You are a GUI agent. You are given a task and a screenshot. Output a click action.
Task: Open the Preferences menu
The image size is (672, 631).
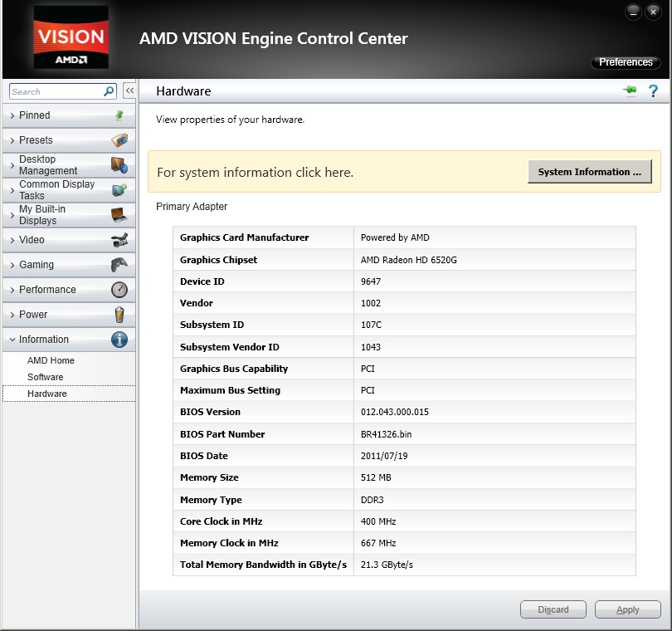point(626,62)
